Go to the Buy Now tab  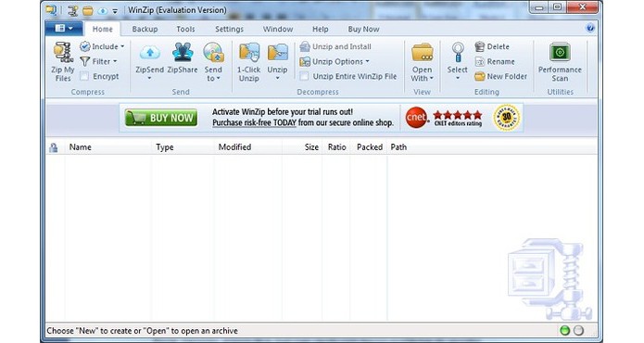[x=363, y=29]
